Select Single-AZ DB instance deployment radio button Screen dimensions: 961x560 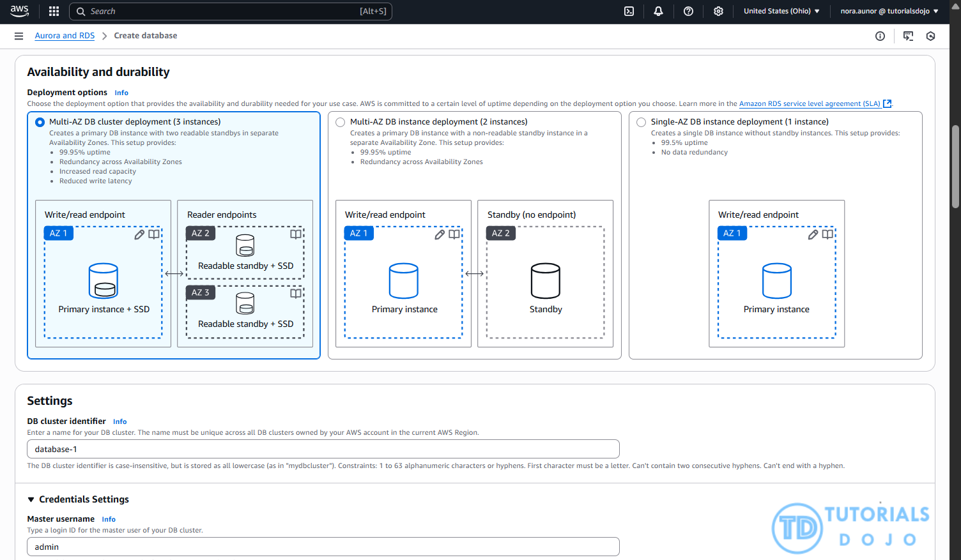[641, 122]
